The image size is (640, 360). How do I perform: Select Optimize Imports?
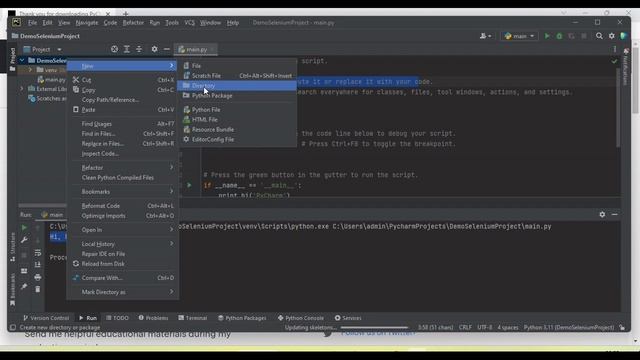point(123,216)
